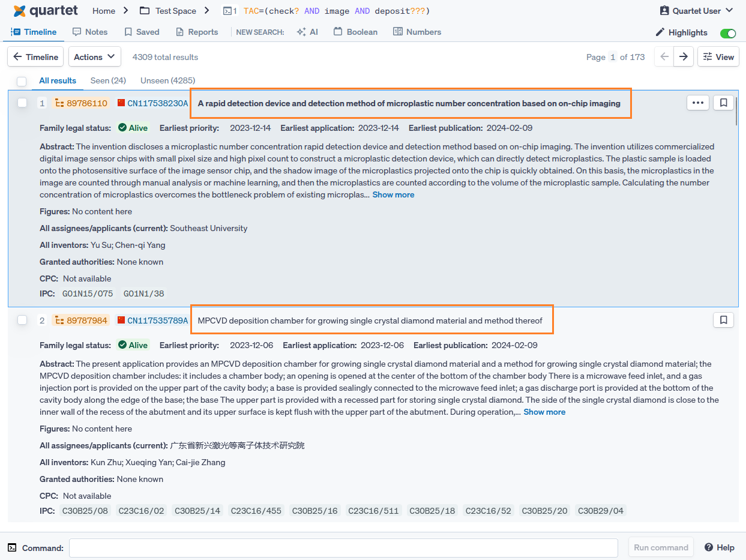Viewport: 746px width, 560px height.
Task: Tick the checkbox for result 2
Action: coord(22,320)
